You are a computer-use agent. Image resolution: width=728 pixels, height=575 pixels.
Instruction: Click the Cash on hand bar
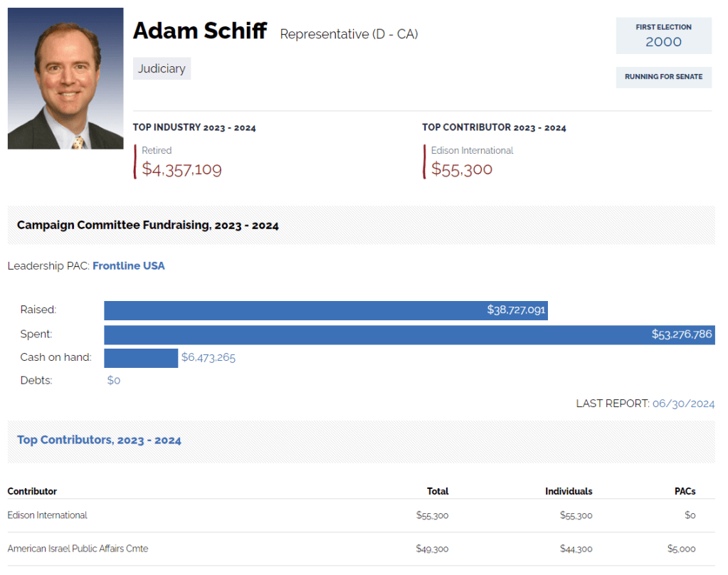tap(141, 358)
